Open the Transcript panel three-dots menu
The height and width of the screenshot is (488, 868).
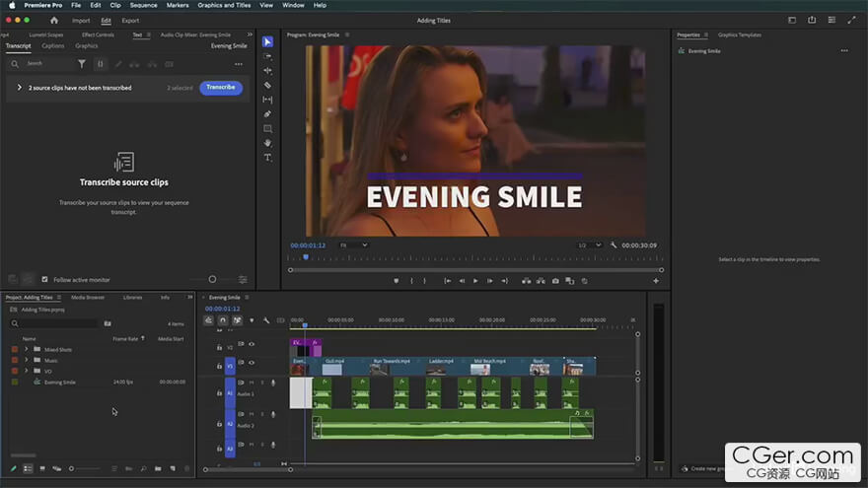239,64
